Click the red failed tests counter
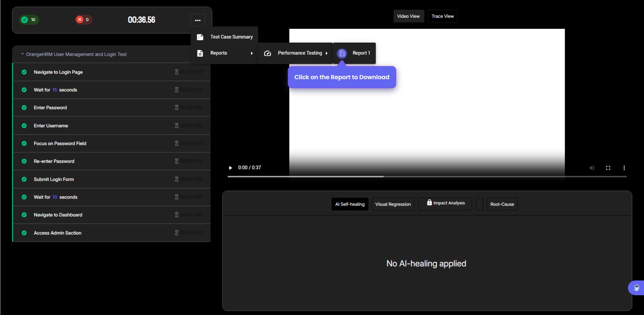Image resolution: width=644 pixels, height=315 pixels. (83, 20)
